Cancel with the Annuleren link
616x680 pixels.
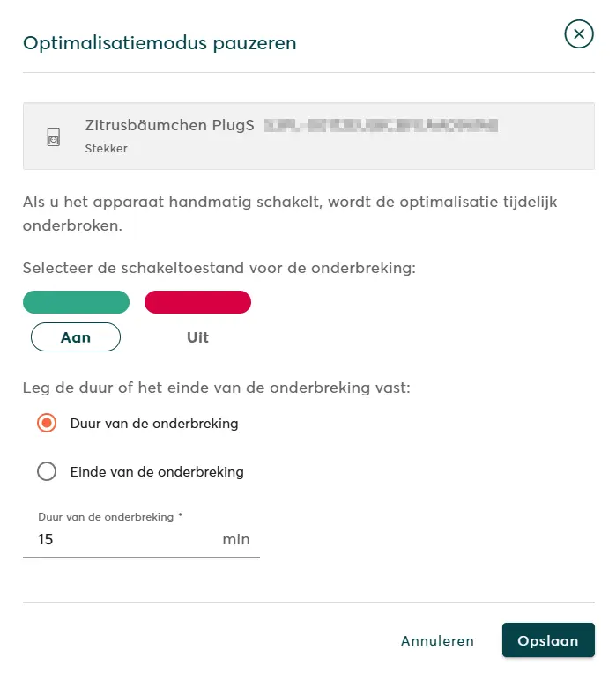pos(437,641)
